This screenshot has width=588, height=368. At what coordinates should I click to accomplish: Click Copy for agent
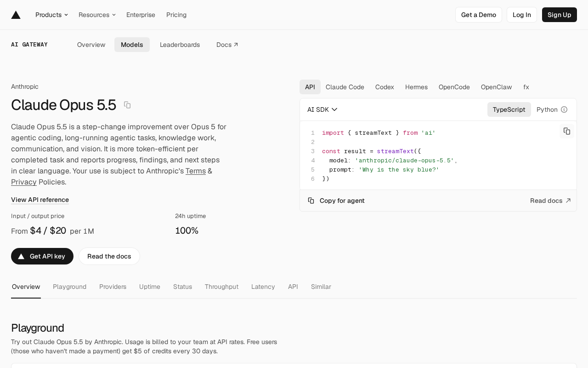coord(336,201)
